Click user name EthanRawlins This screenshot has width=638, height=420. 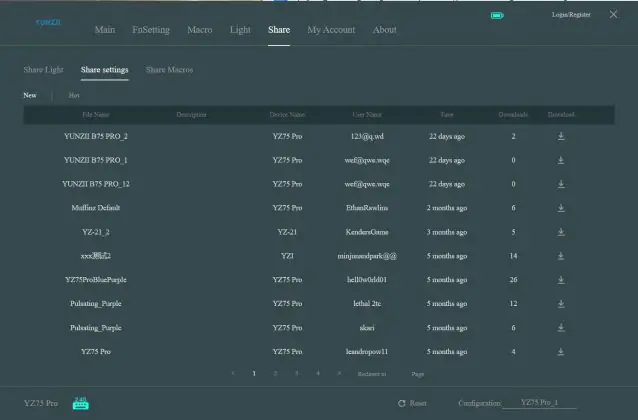(367, 208)
